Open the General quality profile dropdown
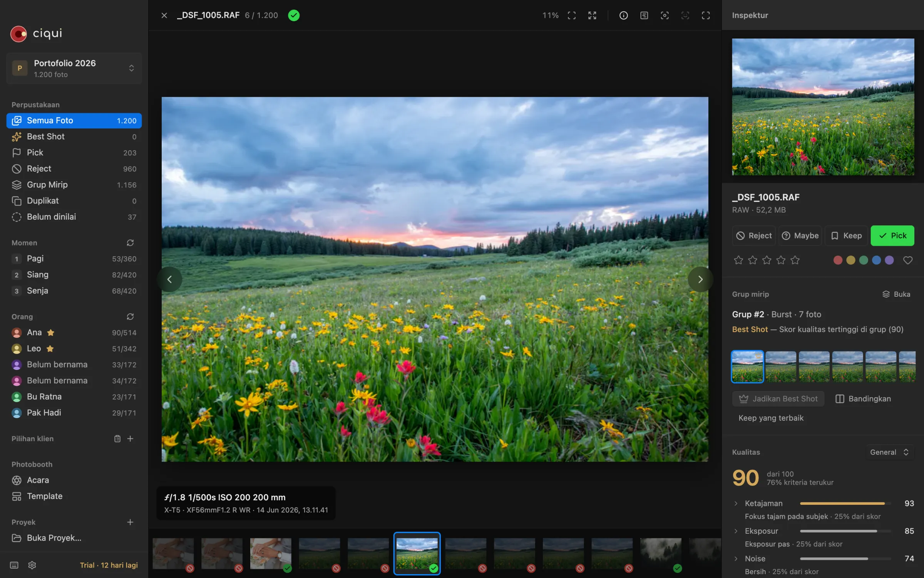The width and height of the screenshot is (924, 578). pos(890,452)
